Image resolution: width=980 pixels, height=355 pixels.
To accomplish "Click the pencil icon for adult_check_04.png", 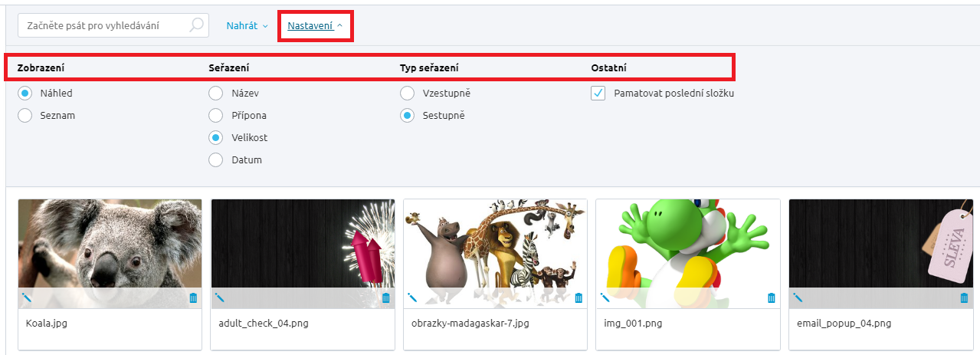I will click(x=220, y=297).
